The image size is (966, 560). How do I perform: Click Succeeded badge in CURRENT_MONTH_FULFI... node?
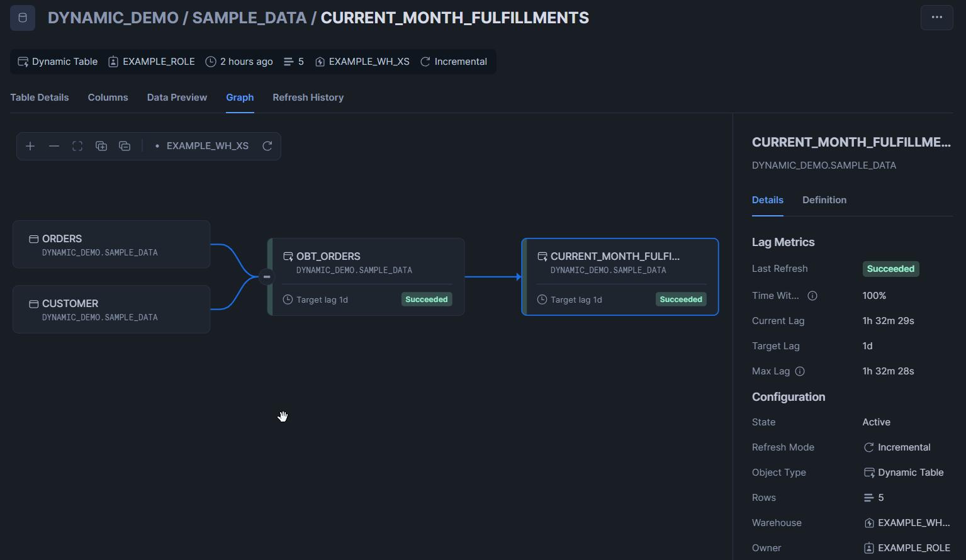[681, 300]
